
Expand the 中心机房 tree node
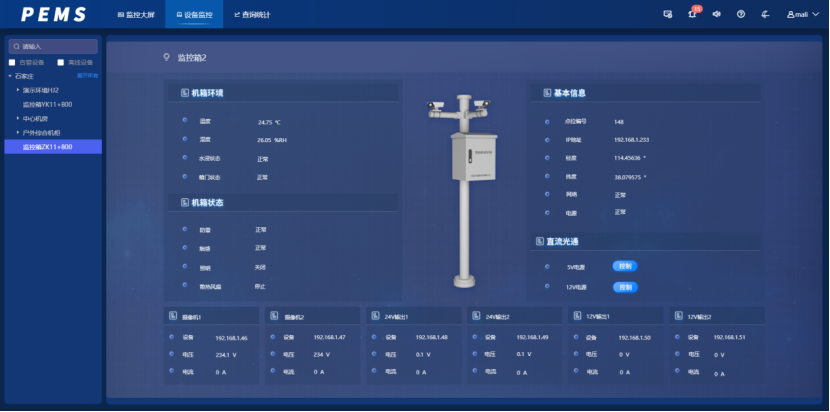coord(18,118)
